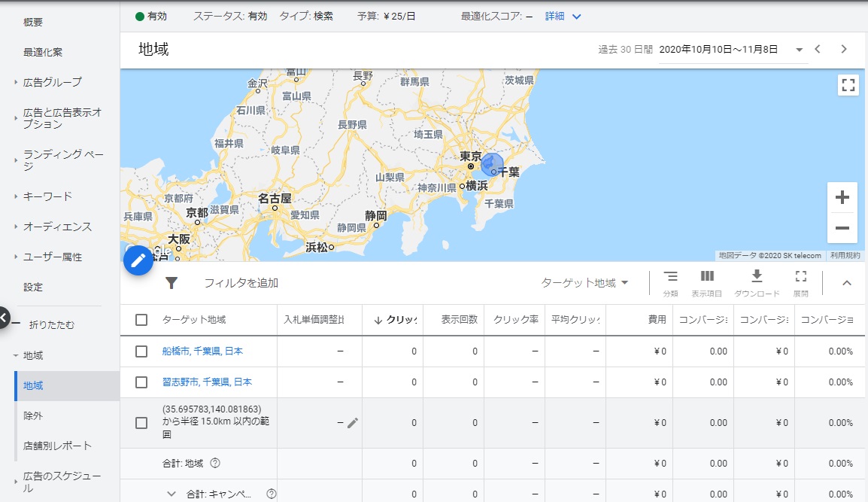Click the 詳細 link near optimization score
This screenshot has width=868, height=502.
tap(554, 17)
